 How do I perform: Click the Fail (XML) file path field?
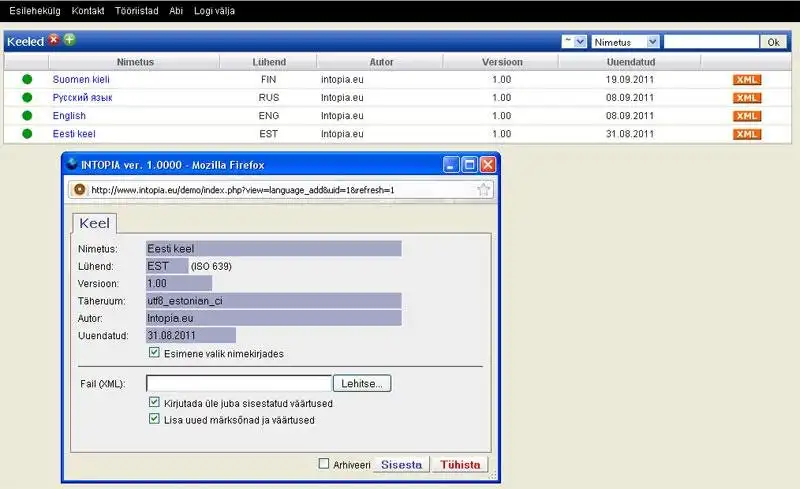point(239,383)
